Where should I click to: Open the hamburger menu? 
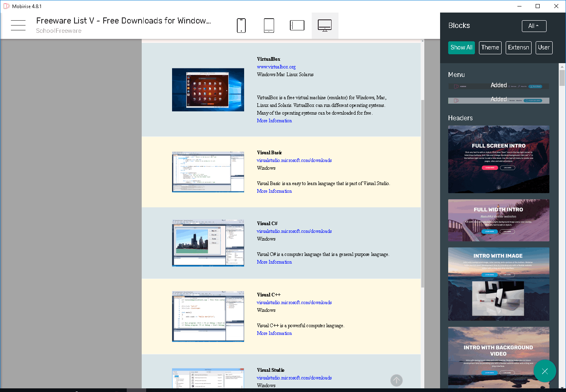[x=18, y=25]
